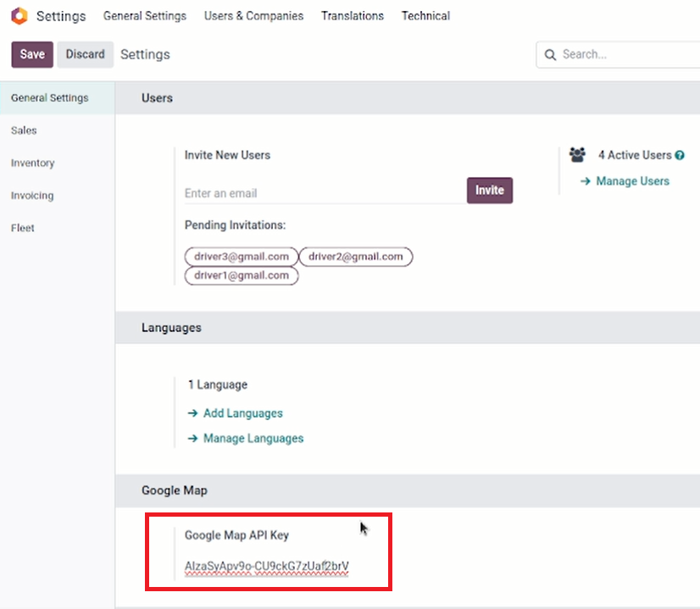The image size is (700, 609).
Task: Click the Google Map API Key label
Action: tap(236, 535)
